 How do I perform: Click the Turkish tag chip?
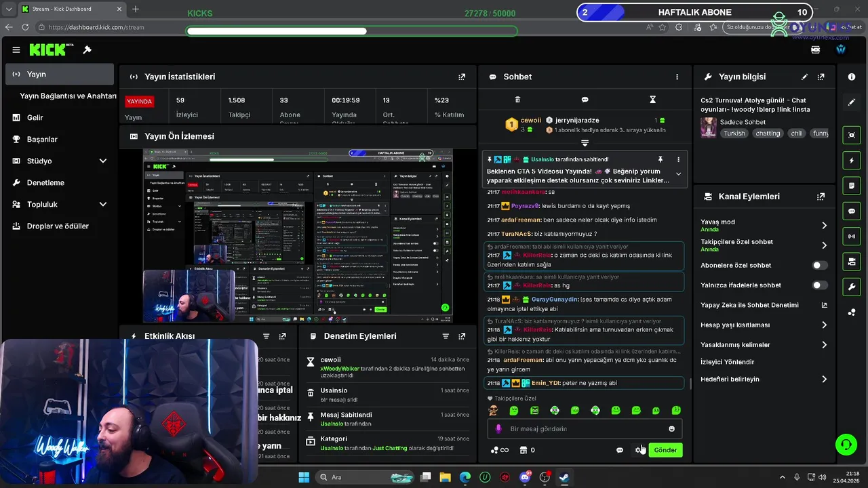[x=734, y=134]
